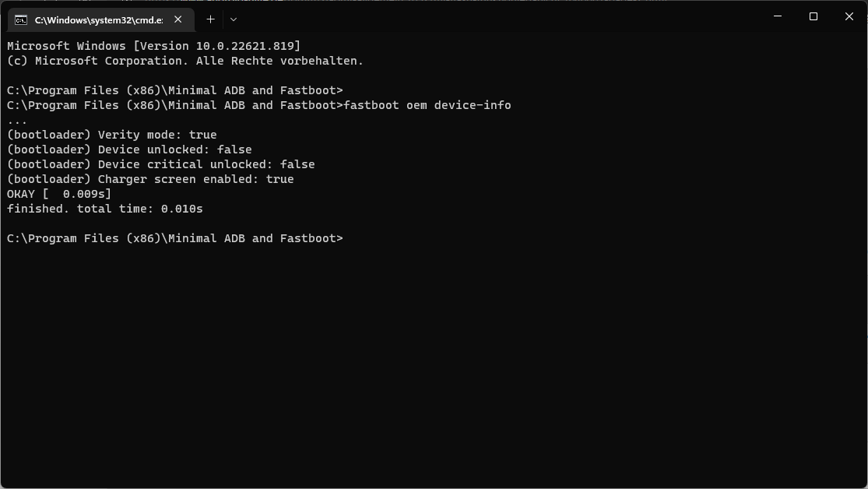The width and height of the screenshot is (868, 489).
Task: Maximize the terminal window
Action: (814, 16)
